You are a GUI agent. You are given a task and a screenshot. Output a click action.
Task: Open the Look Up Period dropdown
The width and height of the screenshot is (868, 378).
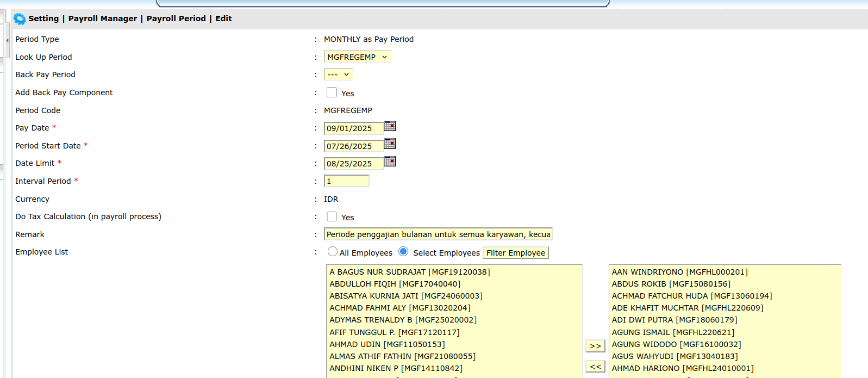[357, 57]
